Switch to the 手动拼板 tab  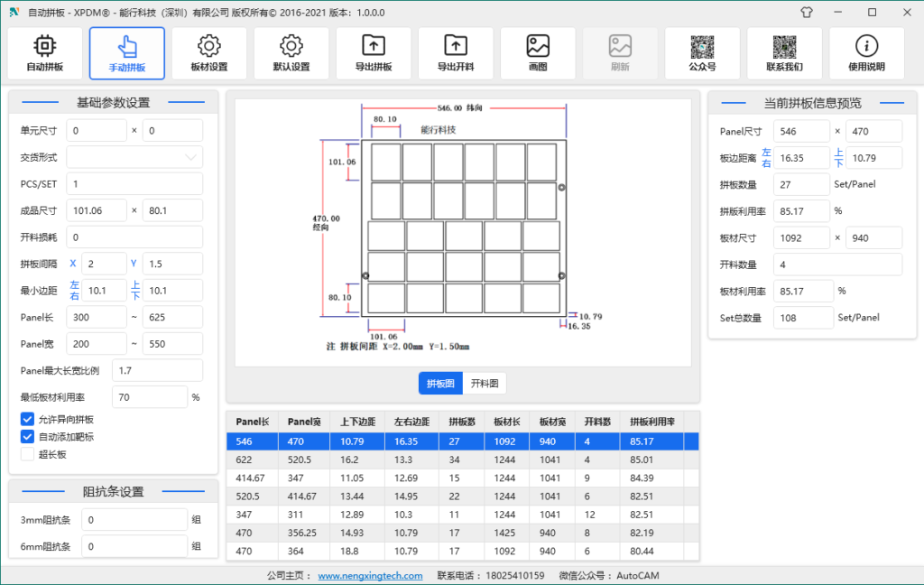click(x=126, y=52)
